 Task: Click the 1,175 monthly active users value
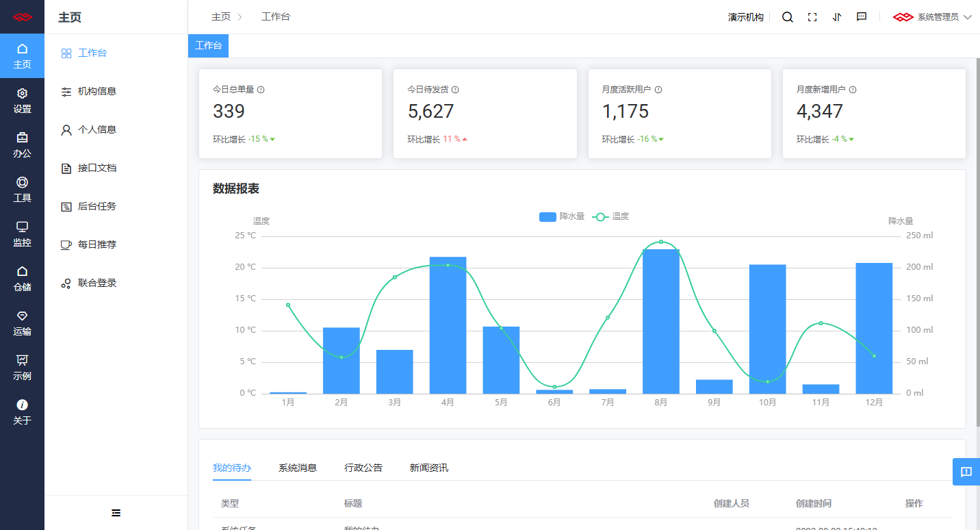point(626,112)
